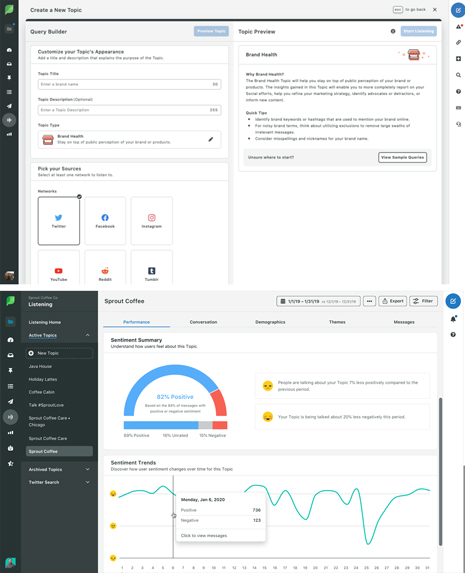
Task: Select the Twitter network card
Action: [x=58, y=221]
